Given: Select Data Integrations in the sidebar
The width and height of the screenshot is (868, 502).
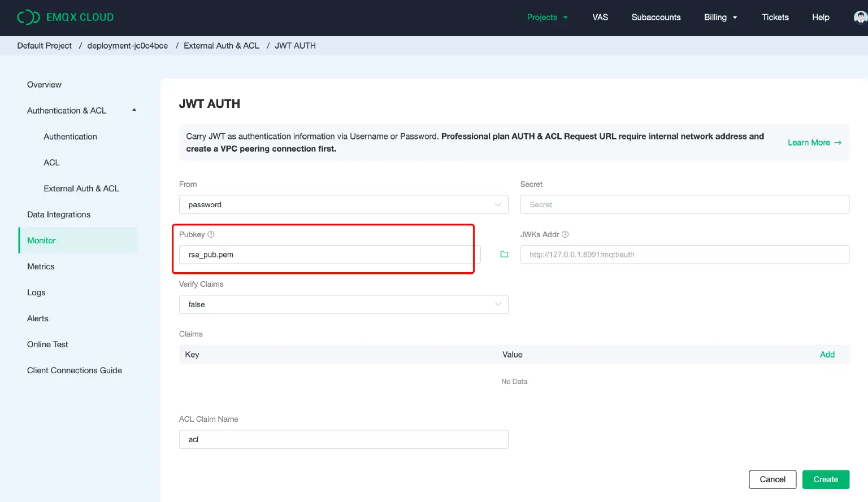Looking at the screenshot, I should pos(59,215).
